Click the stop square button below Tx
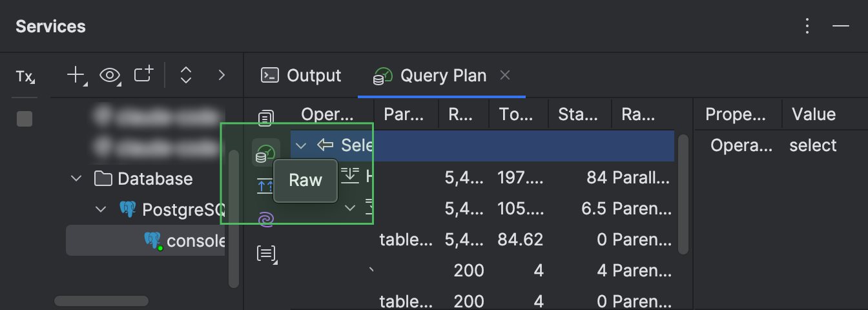 click(25, 119)
